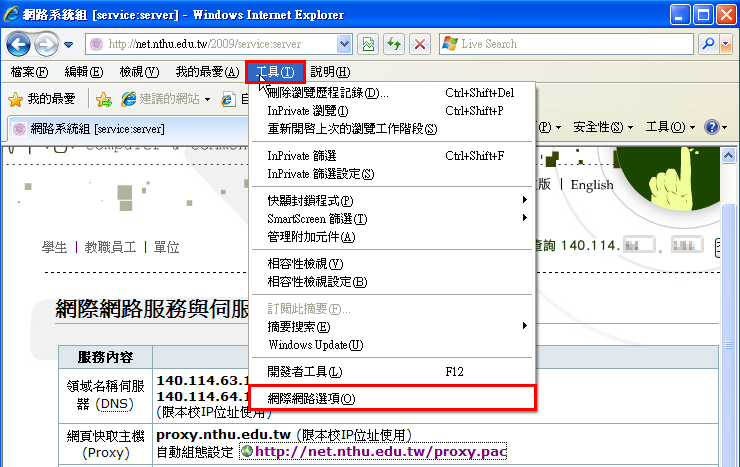This screenshot has width=740, height=467.
Task: Open the proxy.pac hyperlink
Action: (380, 452)
